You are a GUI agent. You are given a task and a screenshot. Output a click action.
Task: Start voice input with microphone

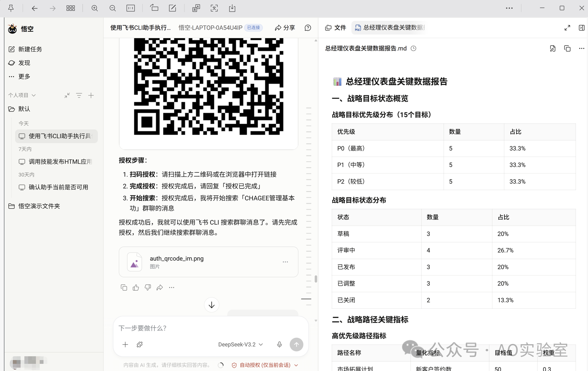280,344
